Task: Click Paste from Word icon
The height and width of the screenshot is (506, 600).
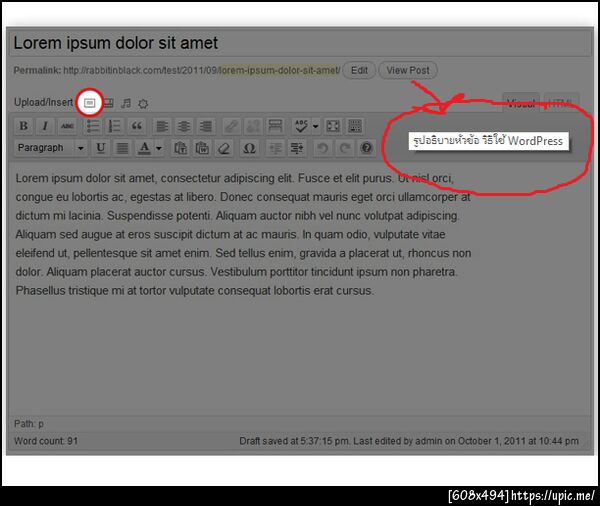Action: [202, 148]
